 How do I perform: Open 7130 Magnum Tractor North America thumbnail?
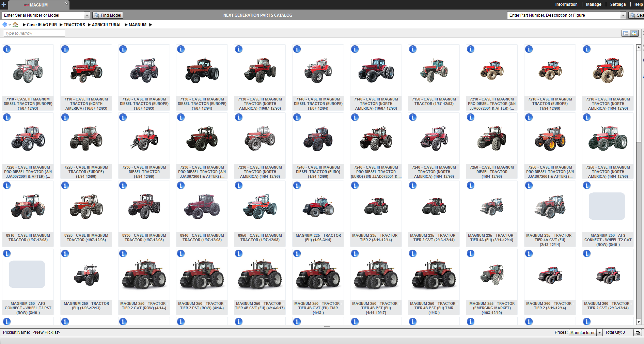[260, 71]
